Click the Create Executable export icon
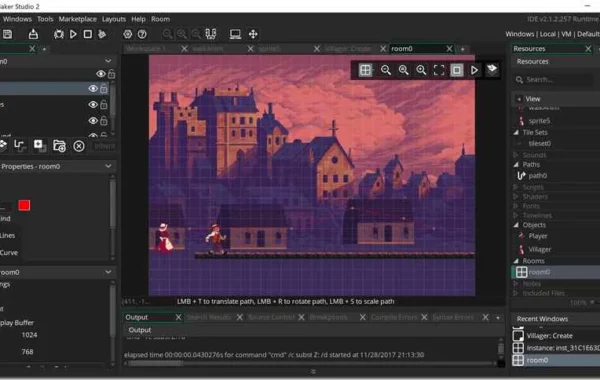 (x=33, y=34)
